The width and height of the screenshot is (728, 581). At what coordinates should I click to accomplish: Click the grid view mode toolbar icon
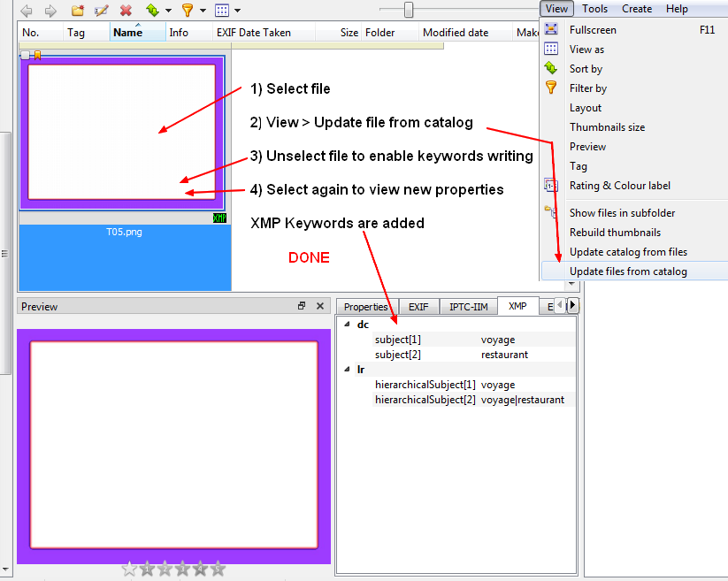pyautogui.click(x=221, y=11)
